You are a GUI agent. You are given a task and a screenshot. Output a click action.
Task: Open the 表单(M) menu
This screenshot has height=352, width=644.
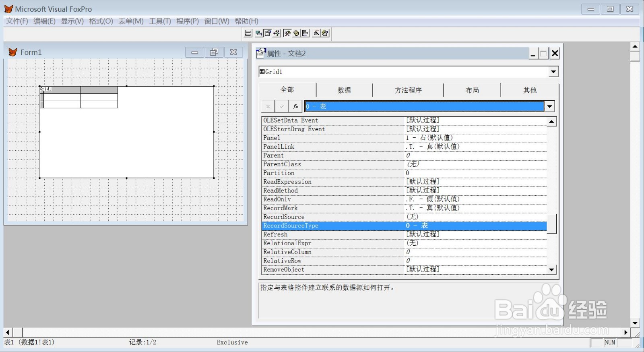(131, 21)
